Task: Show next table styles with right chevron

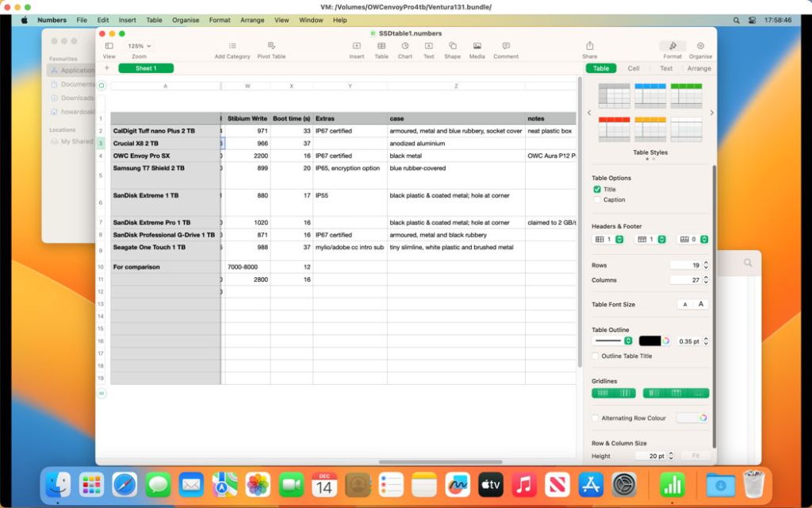Action: click(x=711, y=113)
